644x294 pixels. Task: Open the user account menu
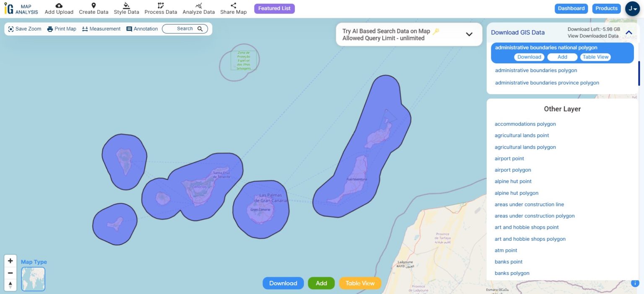tap(632, 8)
